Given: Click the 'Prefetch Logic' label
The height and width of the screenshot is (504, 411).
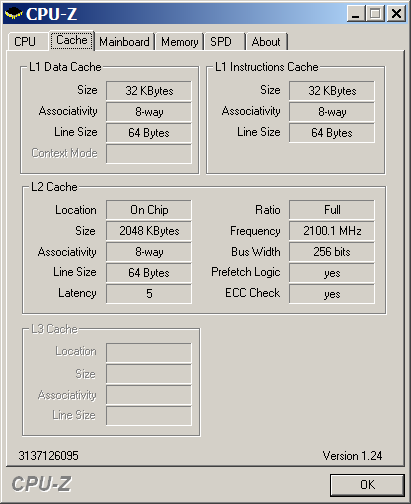Looking at the screenshot, I should (x=246, y=272).
